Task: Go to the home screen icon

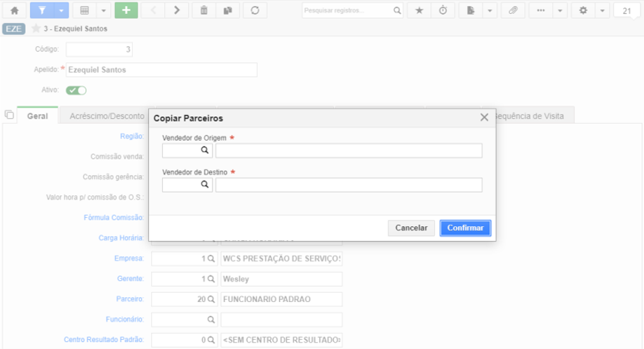Action: [x=15, y=11]
